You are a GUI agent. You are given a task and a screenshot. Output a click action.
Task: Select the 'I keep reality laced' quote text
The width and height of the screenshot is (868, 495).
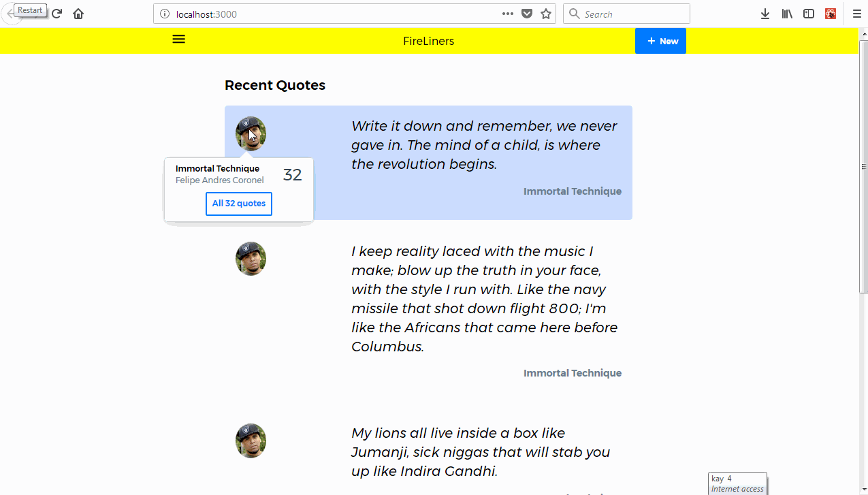(x=486, y=299)
